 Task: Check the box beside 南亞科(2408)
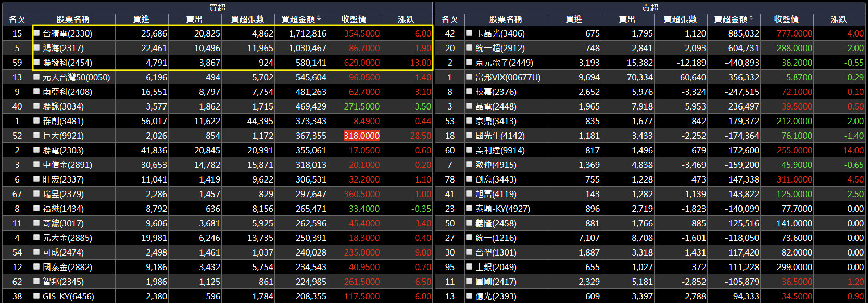[x=37, y=91]
